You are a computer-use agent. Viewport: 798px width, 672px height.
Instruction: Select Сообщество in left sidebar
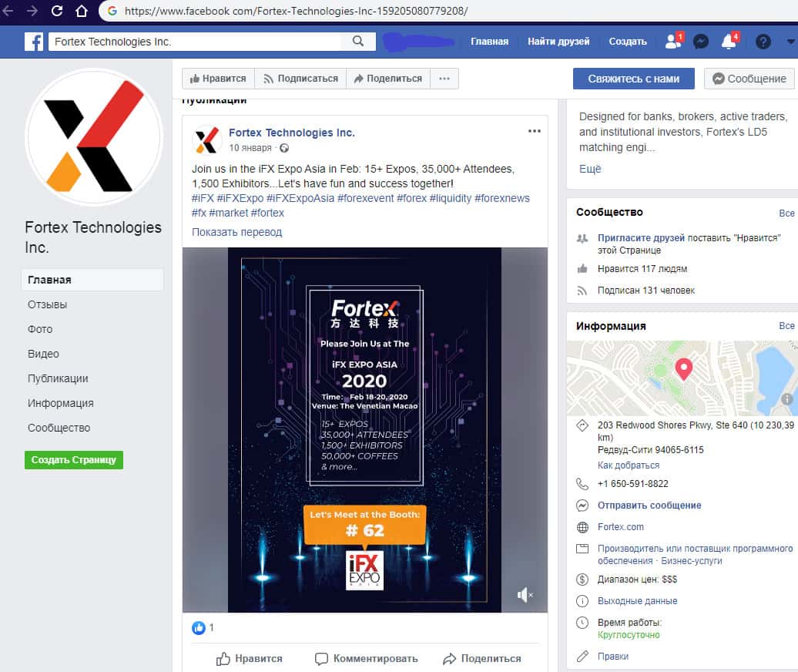[59, 428]
